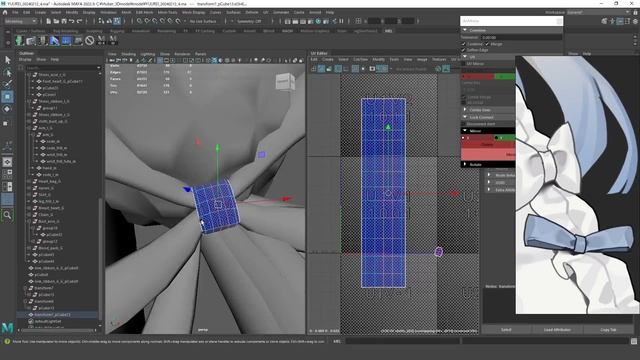Click the Outliner search field
Image resolution: width=640 pixels, height=360 pixels.
coord(62,68)
